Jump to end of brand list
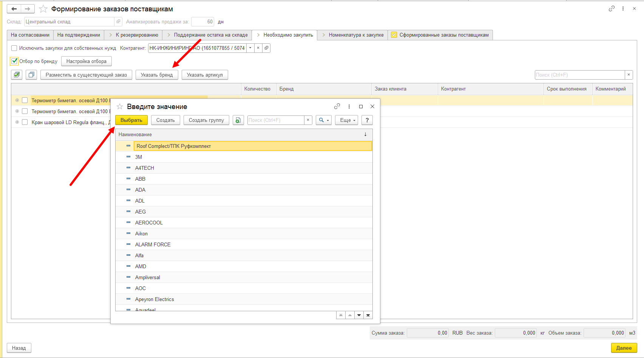This screenshot has height=358, width=644. click(x=368, y=315)
